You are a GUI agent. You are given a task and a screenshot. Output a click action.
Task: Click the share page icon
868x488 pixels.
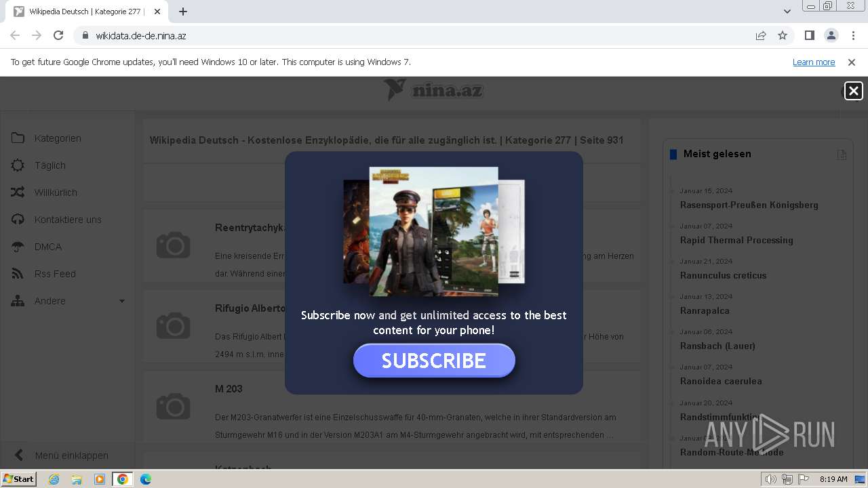coord(761,35)
